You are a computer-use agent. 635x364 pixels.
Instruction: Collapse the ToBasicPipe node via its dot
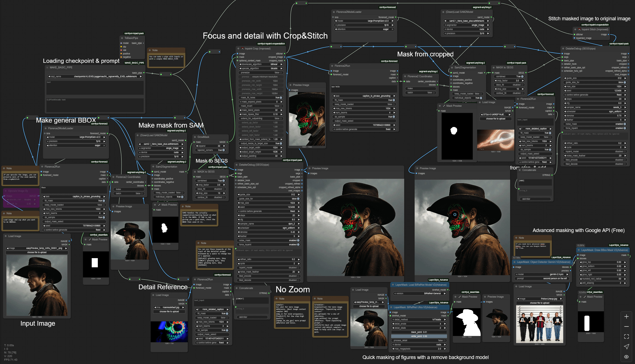[x=122, y=38]
